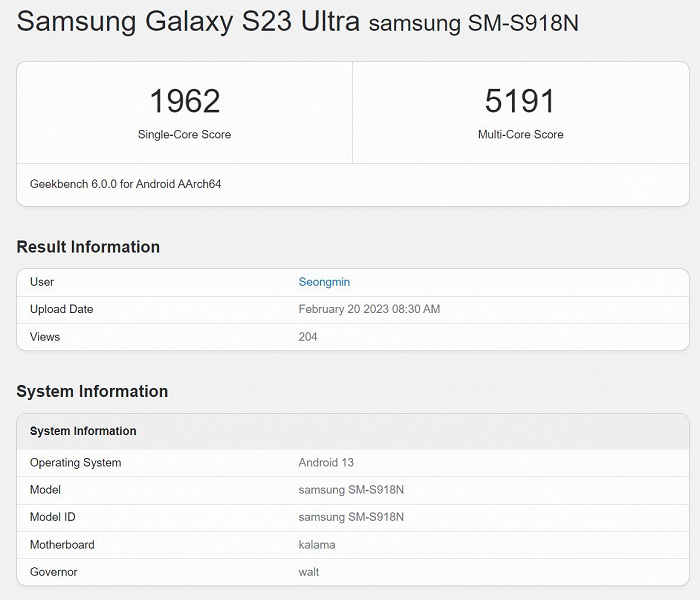
Task: Click the walt governor value
Action: [x=309, y=572]
